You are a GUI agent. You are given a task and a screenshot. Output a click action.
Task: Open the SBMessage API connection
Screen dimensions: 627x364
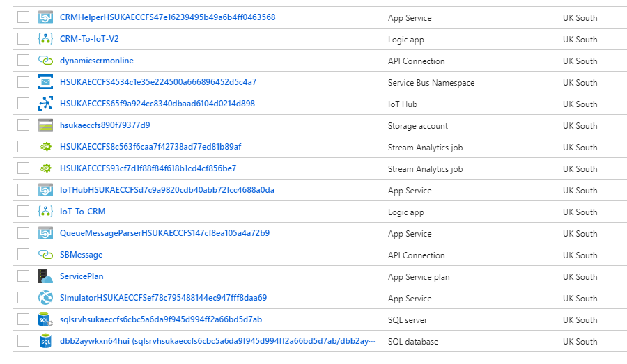pyautogui.click(x=82, y=255)
